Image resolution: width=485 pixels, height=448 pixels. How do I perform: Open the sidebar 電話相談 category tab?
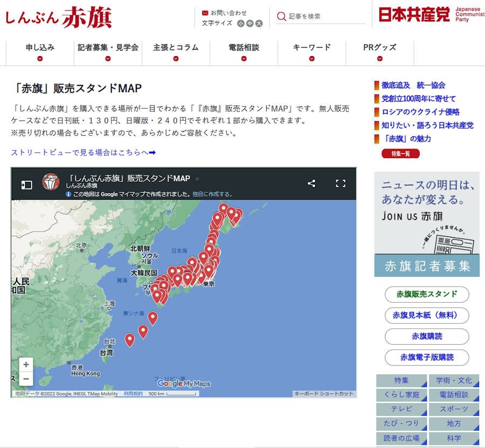[x=454, y=395]
